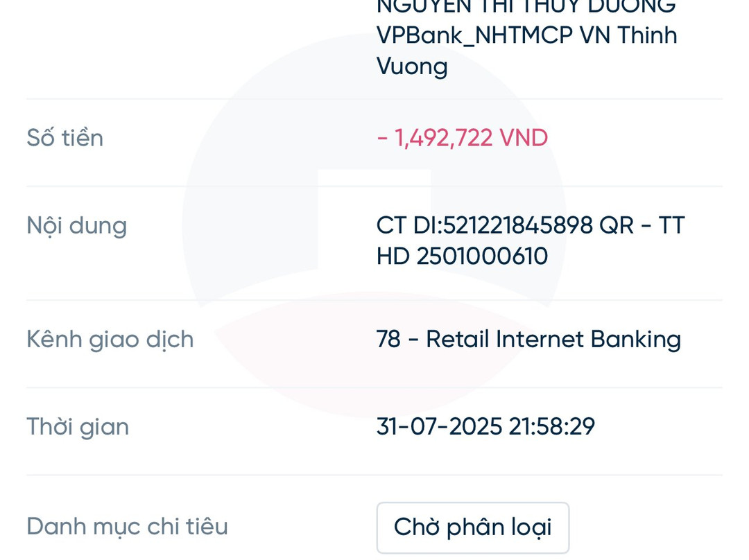This screenshot has height=560, width=749.
Task: Tap the "HD" text before the invoice number
Action: pyautogui.click(x=393, y=257)
